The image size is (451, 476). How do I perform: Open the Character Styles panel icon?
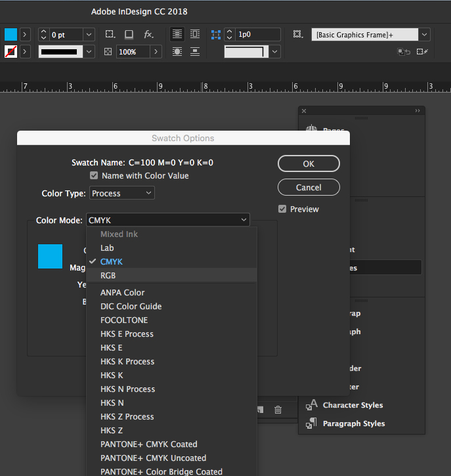click(x=312, y=405)
